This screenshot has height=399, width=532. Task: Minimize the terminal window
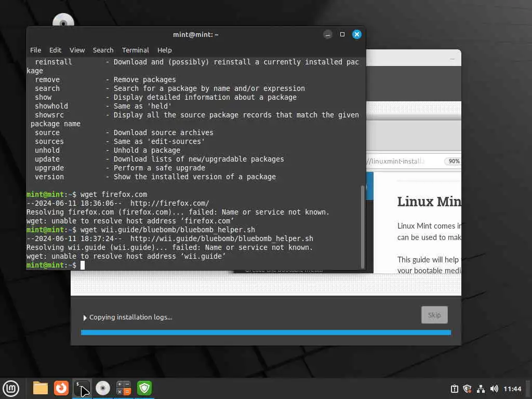[328, 34]
